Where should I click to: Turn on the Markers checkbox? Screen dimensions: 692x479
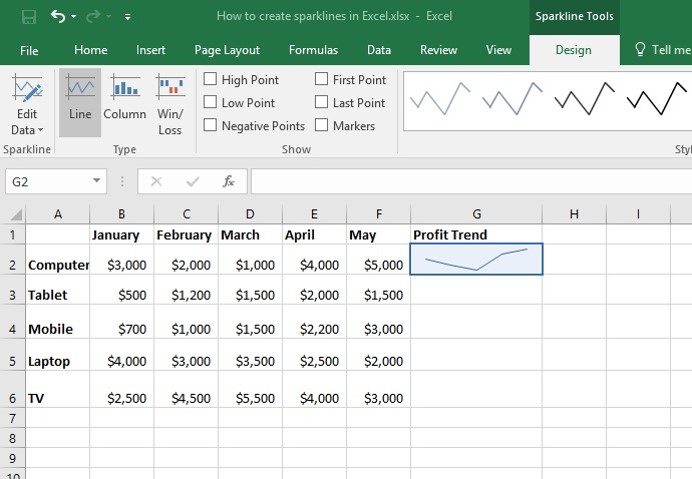(321, 125)
